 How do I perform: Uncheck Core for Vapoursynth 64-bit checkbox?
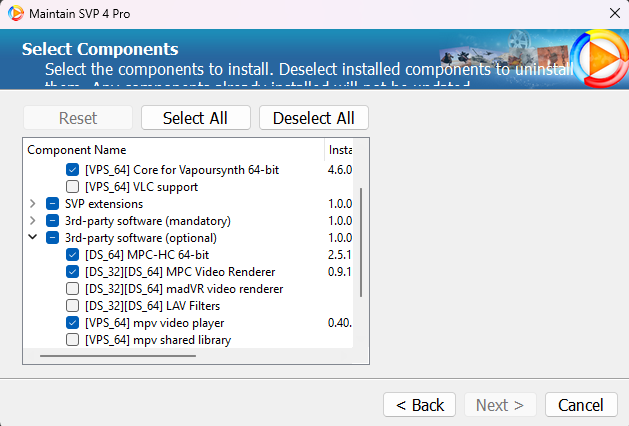point(73,170)
